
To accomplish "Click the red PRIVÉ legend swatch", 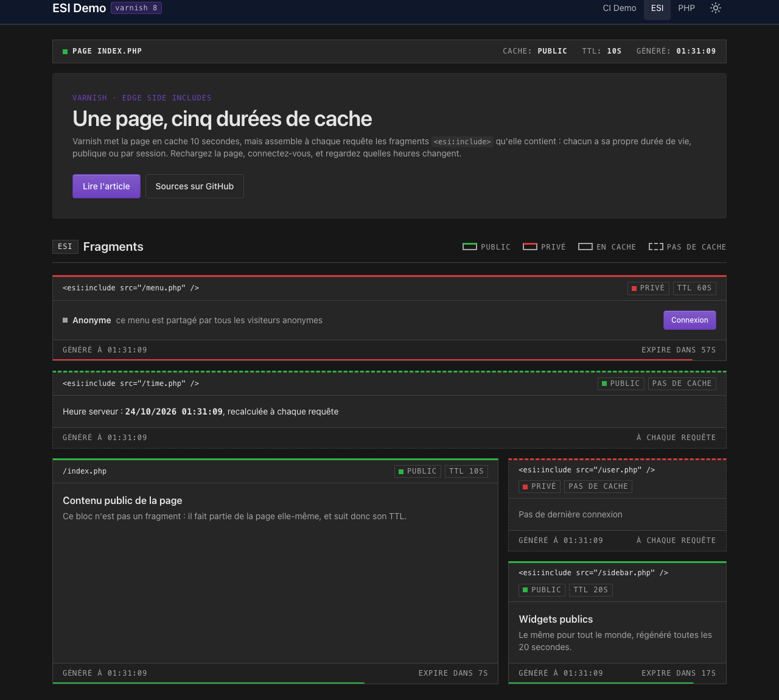I will coord(530,247).
